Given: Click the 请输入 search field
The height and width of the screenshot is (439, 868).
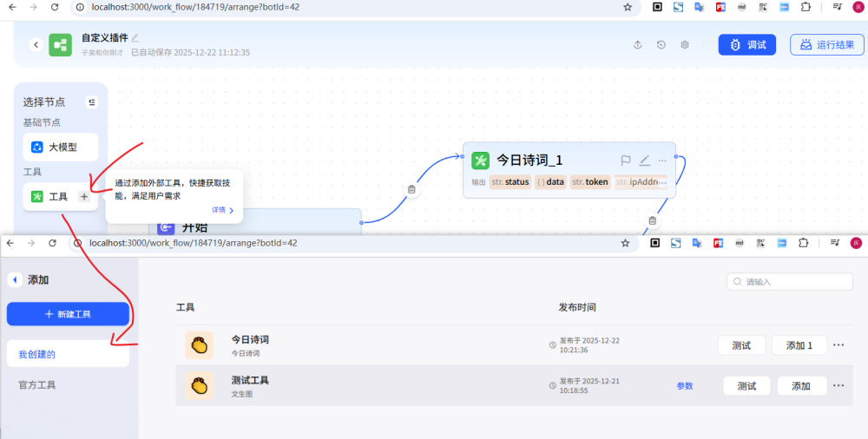Looking at the screenshot, I should tap(790, 282).
